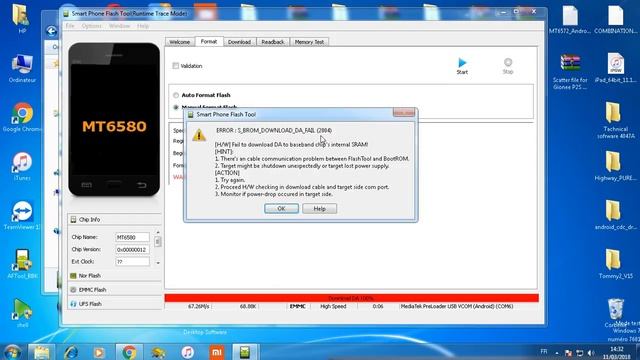Image resolution: width=640 pixels, height=360 pixels.
Task: Click the Chip Info scroll up arrow
Action: 158,232
